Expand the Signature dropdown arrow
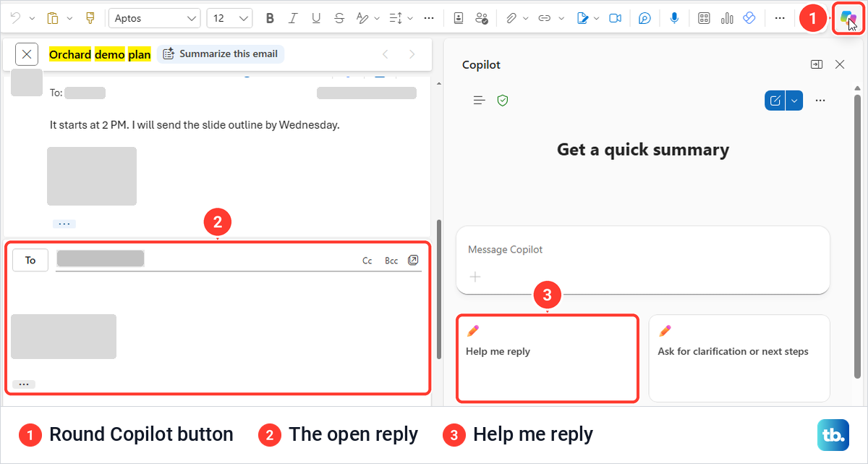868x464 pixels. tap(597, 18)
